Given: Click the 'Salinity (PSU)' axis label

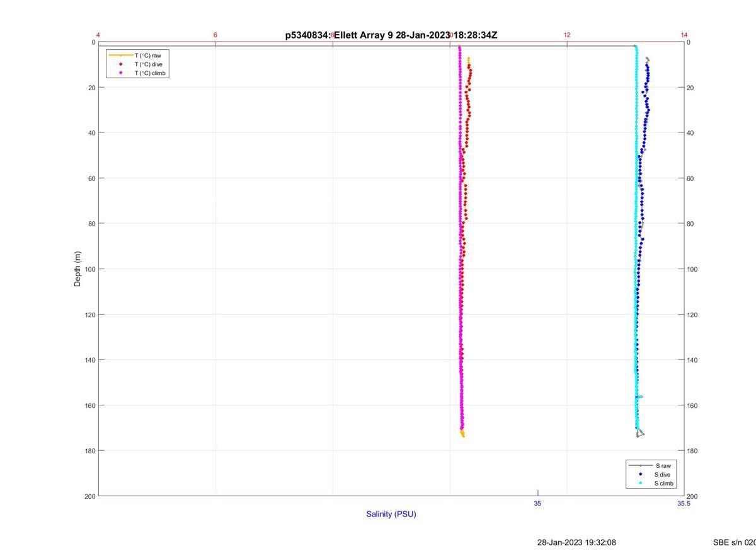Looking at the screenshot, I should [x=391, y=514].
